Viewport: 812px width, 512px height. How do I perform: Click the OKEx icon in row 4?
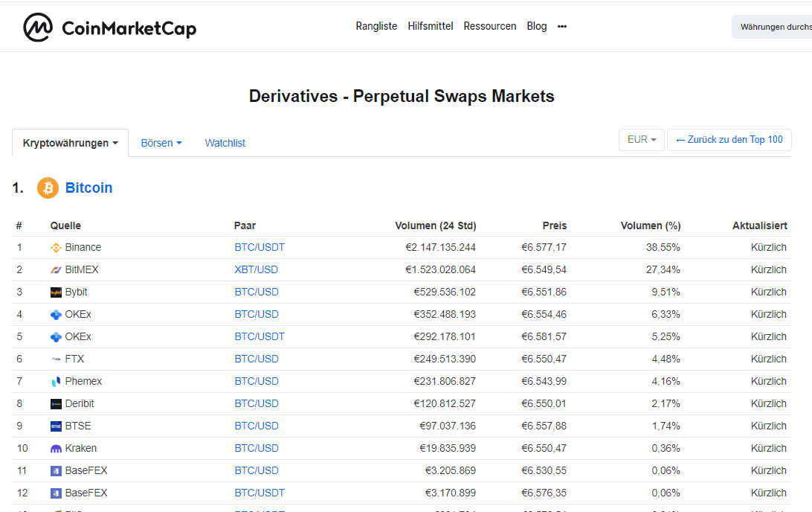(56, 315)
